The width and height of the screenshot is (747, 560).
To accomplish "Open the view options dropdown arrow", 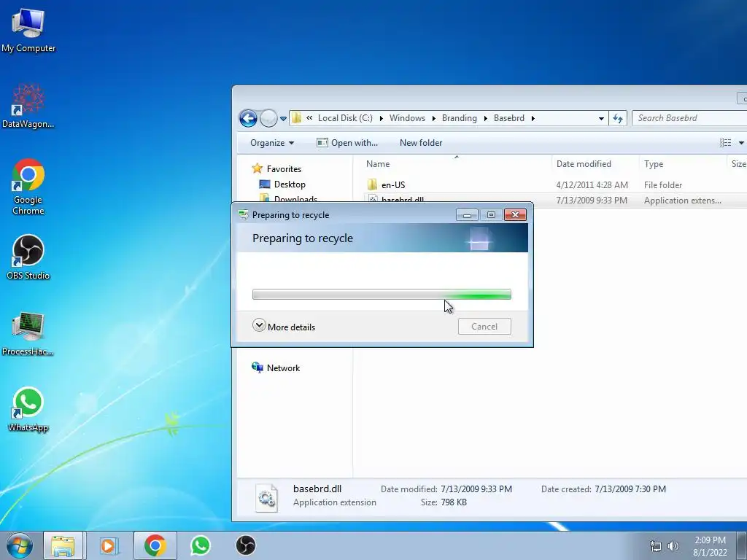I will (x=741, y=143).
